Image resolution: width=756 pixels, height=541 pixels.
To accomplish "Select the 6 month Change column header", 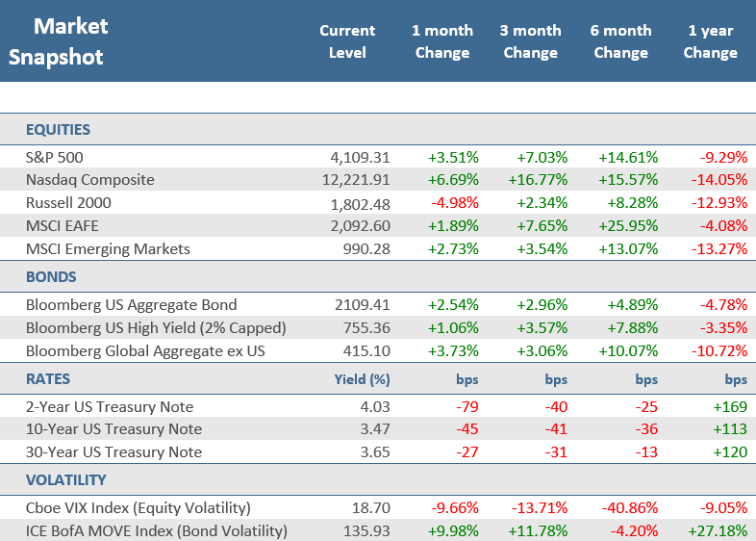I will [x=621, y=41].
